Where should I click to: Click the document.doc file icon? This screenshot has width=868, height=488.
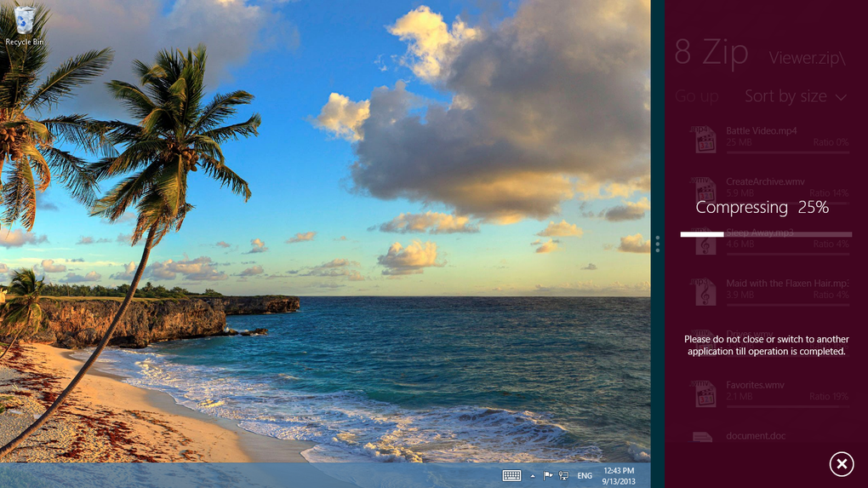(702, 437)
